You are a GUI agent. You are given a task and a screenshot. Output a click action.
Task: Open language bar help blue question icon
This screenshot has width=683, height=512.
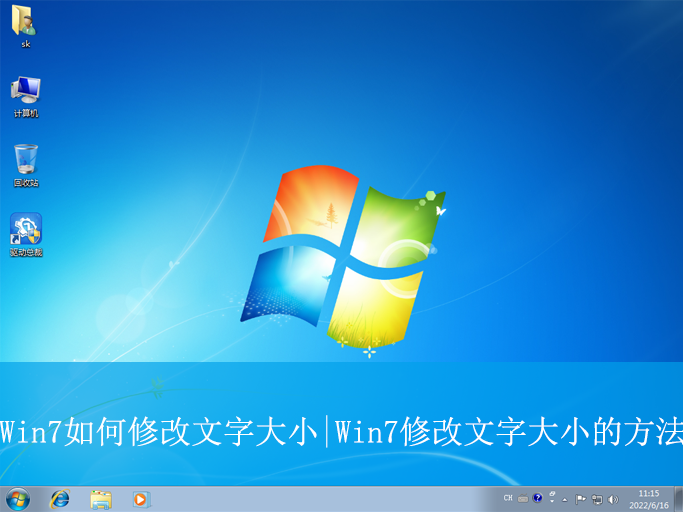(x=537, y=497)
